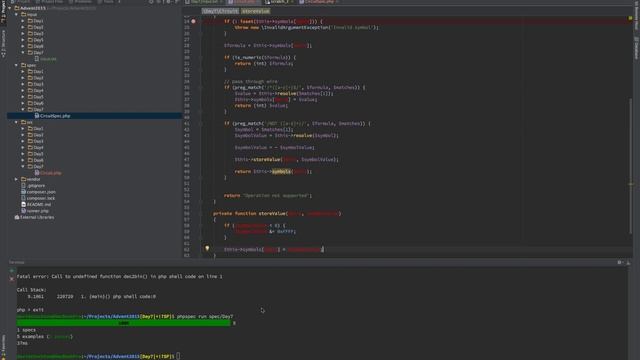Collapse the spec folder arrow
The image size is (640, 360).
16,65
